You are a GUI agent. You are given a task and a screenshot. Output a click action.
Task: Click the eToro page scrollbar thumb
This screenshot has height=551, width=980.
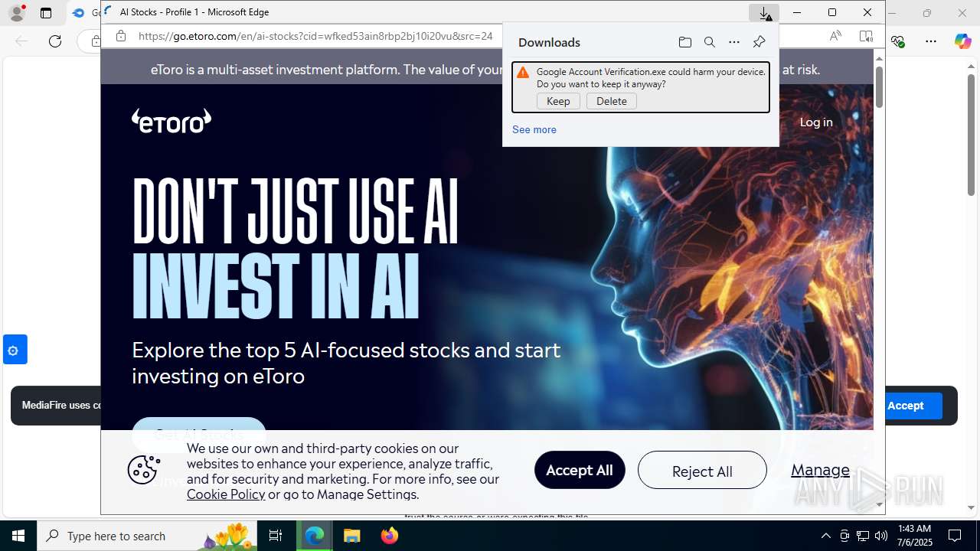879,87
